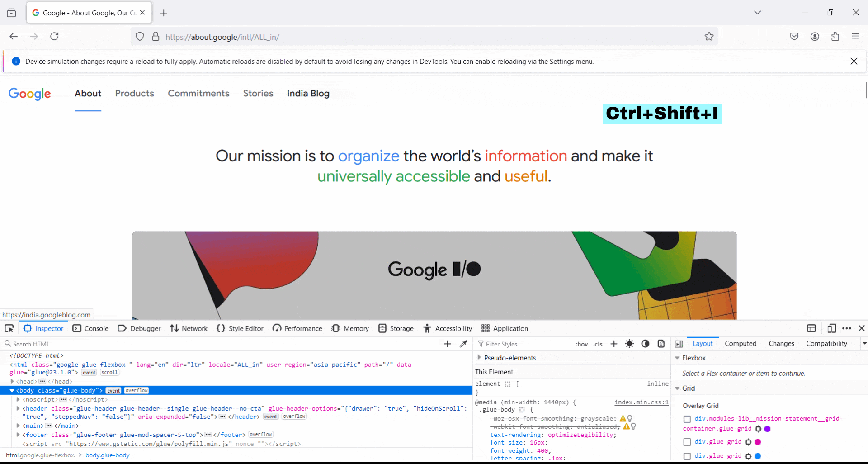Viewport: 868px width, 464px height.
Task: Go back to previous page
Action: [14, 36]
